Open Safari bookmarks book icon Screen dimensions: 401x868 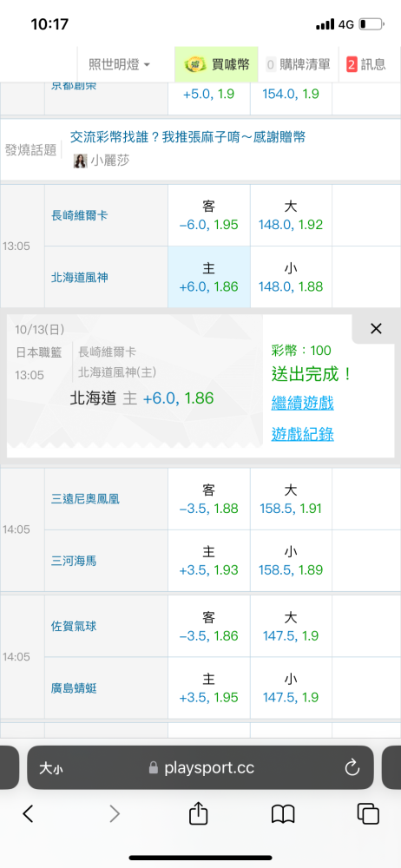pyautogui.click(x=283, y=814)
